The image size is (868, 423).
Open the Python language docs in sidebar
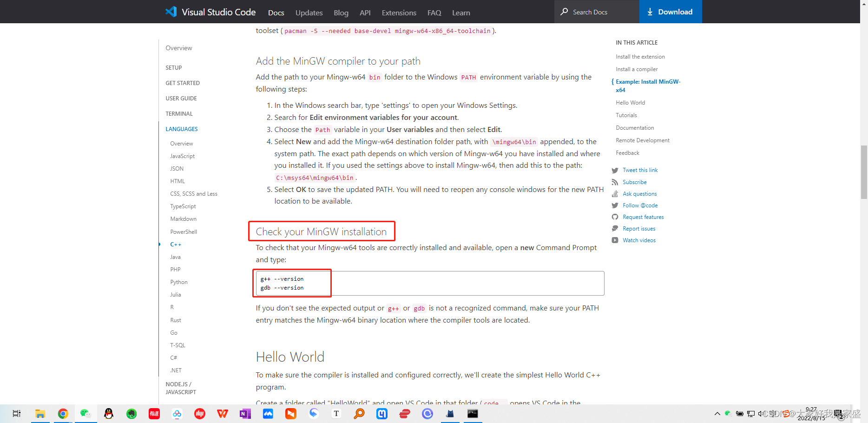pyautogui.click(x=179, y=282)
